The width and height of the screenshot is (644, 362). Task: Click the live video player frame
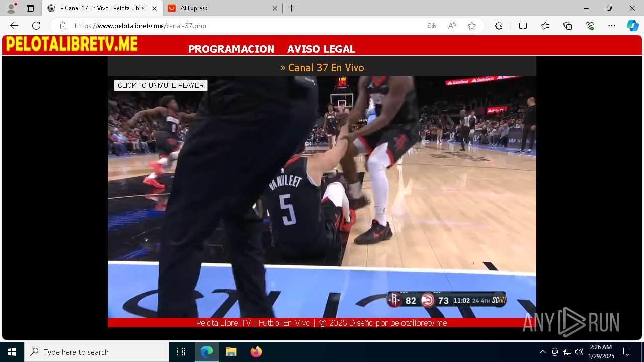coord(322,197)
